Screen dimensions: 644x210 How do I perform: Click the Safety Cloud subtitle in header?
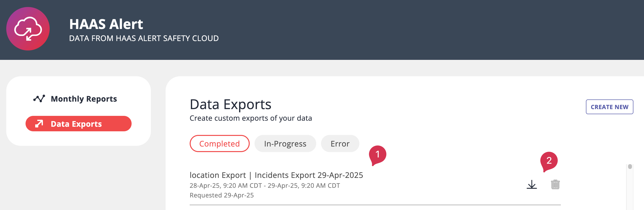(144, 38)
